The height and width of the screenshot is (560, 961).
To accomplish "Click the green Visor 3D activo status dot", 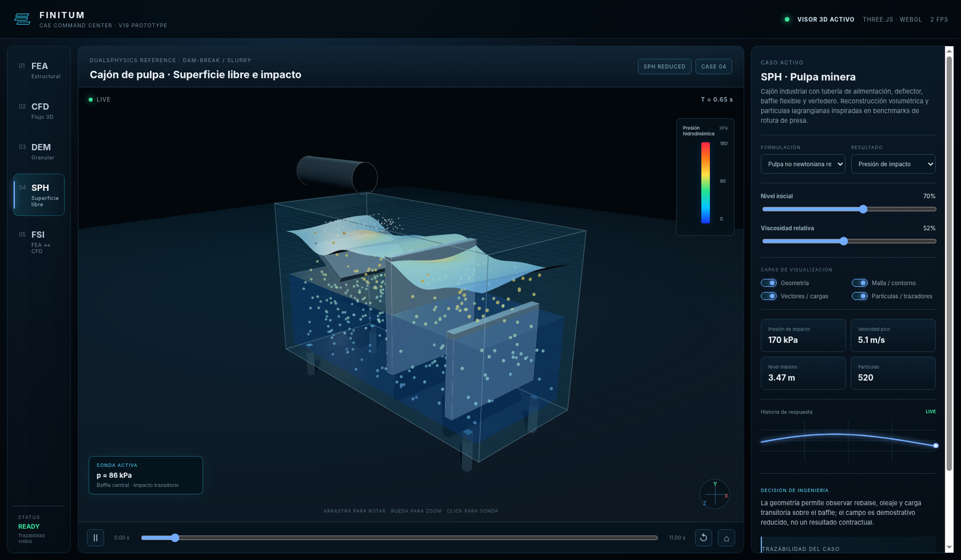I will [787, 19].
